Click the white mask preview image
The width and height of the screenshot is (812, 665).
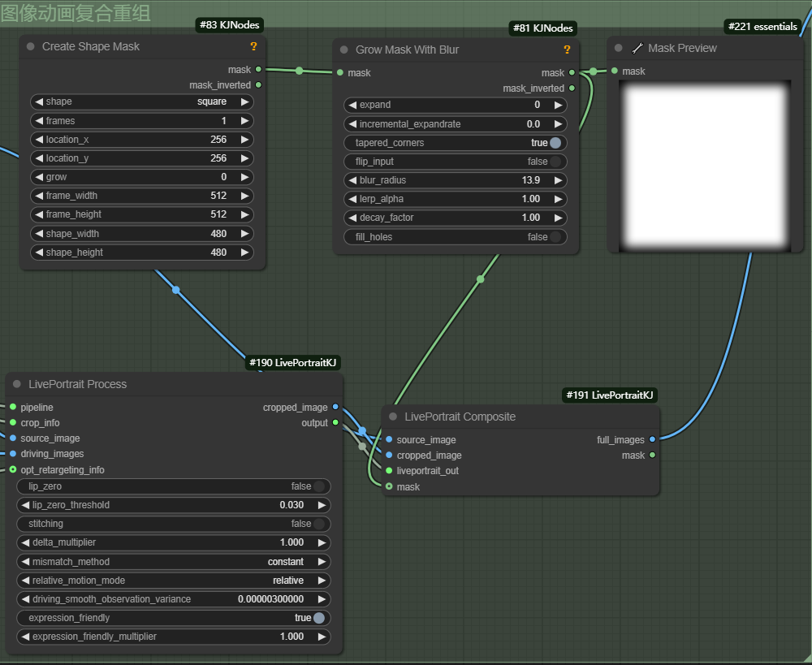pyautogui.click(x=704, y=166)
